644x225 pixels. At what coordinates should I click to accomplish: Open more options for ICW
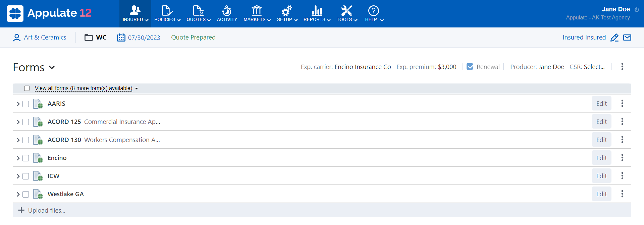point(622,176)
